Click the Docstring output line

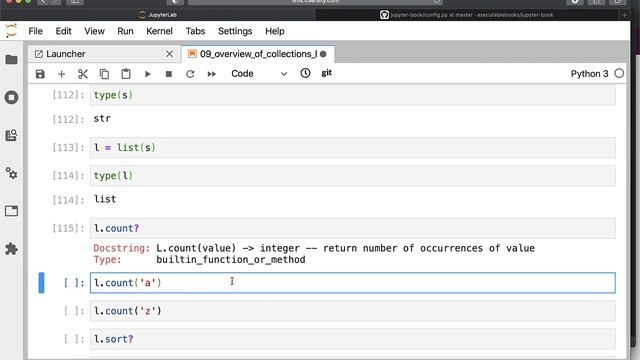tap(314, 248)
